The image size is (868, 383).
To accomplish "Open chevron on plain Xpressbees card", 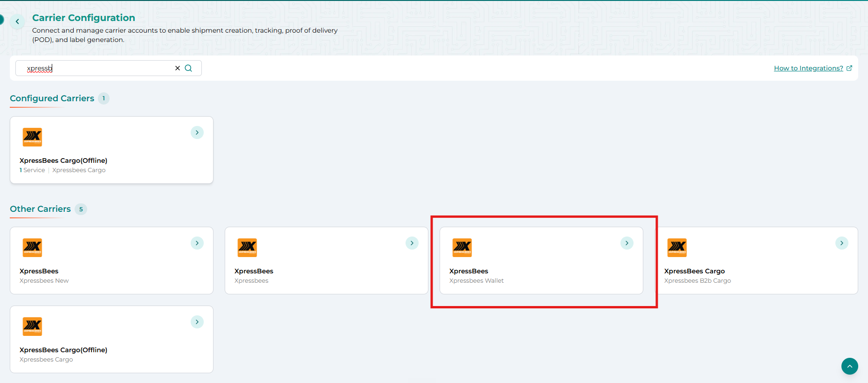I will click(x=412, y=243).
